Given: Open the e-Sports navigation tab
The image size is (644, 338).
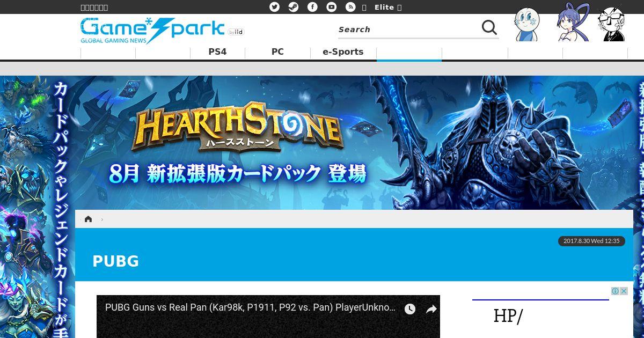Looking at the screenshot, I should 343,52.
